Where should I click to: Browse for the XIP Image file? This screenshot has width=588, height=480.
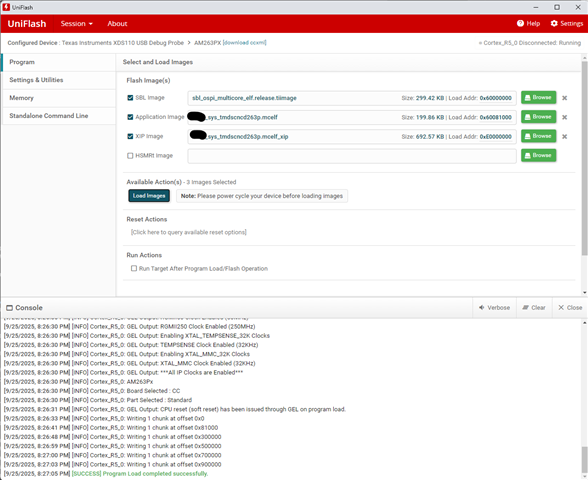(538, 136)
